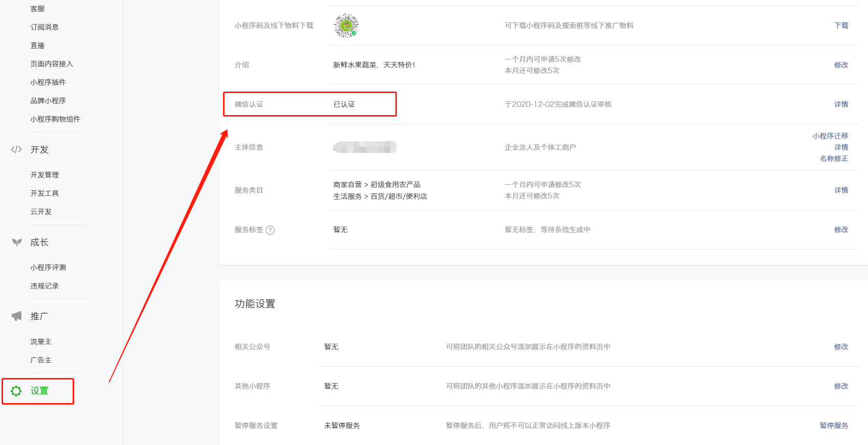Viewport: 868px width, 445px height.
Task: Open 小程序插件 in the sidebar
Action: pos(48,82)
